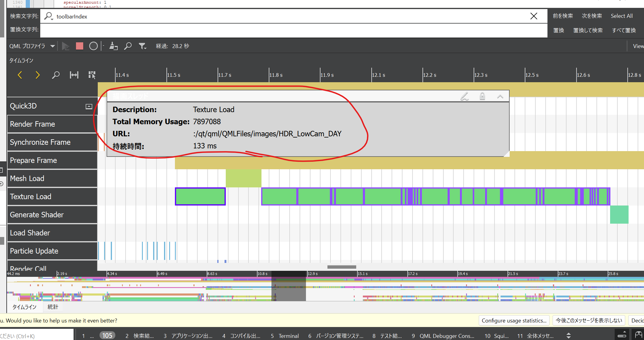Screen dimensions: 644x340
Task: Switch to the 統計 statistics tab
Action: click(53, 307)
